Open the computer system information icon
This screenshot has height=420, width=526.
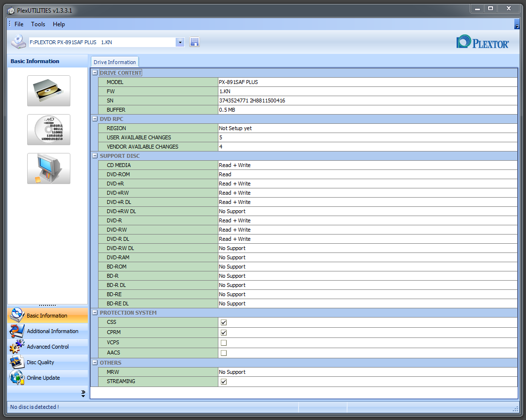[49, 168]
